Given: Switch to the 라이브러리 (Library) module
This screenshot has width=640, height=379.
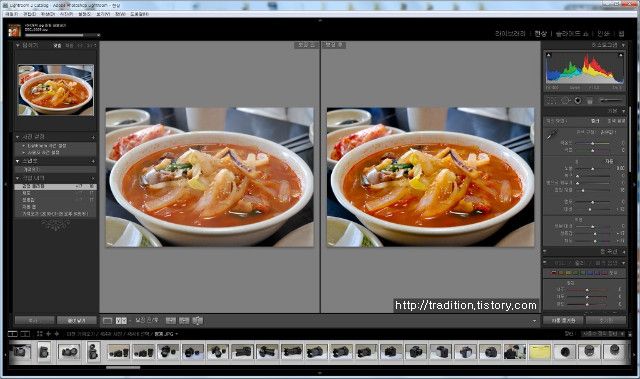Looking at the screenshot, I should 510,33.
